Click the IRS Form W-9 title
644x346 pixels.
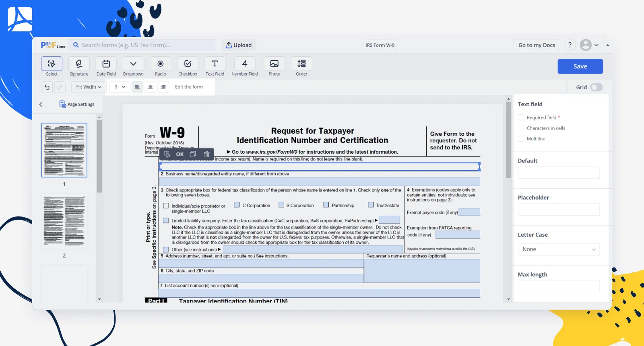pos(380,45)
